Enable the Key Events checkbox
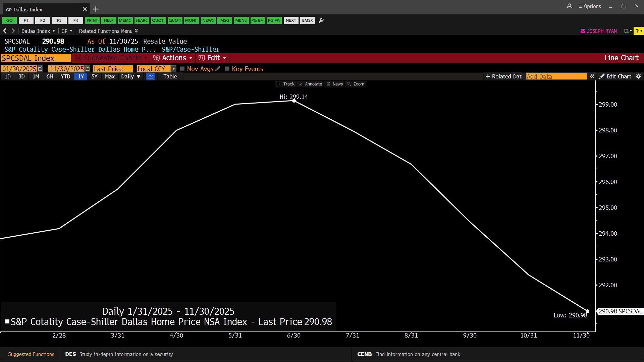This screenshot has width=644, height=362. (227, 69)
